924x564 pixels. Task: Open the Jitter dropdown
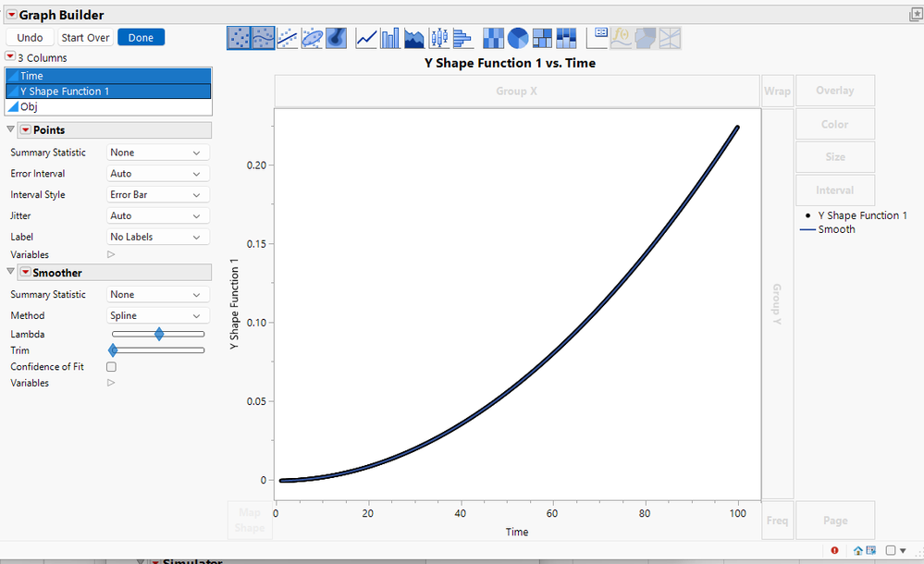(157, 216)
